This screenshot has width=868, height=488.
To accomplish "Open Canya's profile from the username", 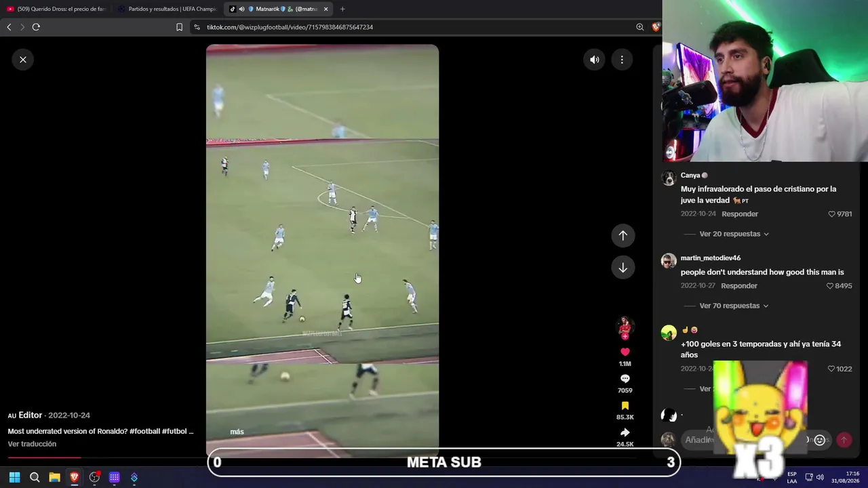I will 690,175.
